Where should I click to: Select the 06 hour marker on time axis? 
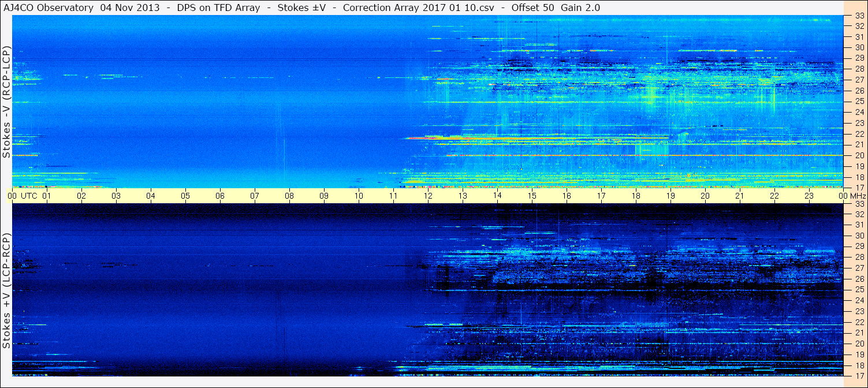[x=220, y=196]
